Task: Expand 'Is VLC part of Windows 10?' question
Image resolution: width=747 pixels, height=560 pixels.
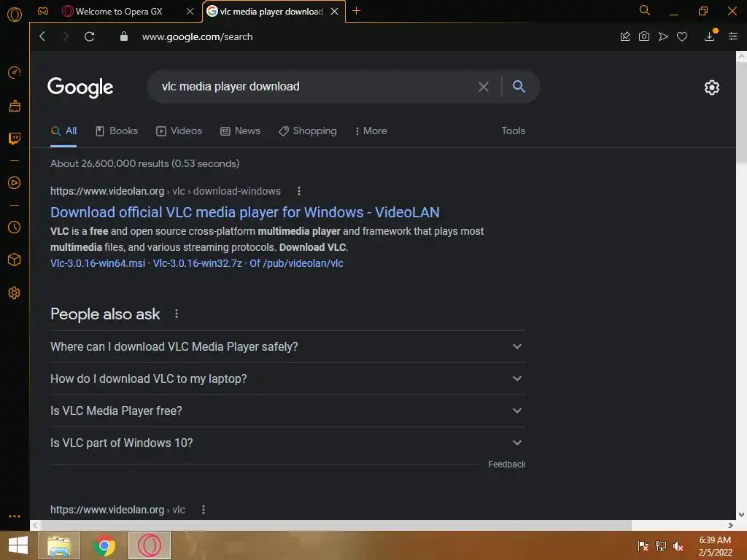Action: pos(287,443)
